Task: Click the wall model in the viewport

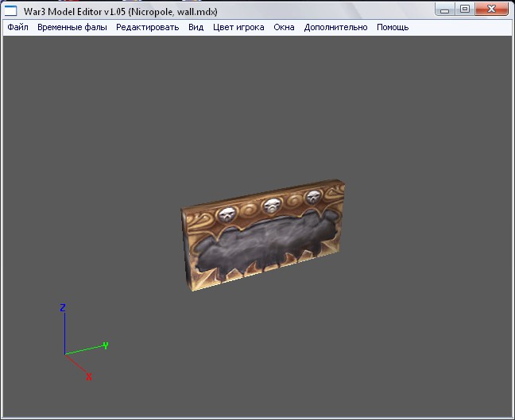Action: click(263, 235)
